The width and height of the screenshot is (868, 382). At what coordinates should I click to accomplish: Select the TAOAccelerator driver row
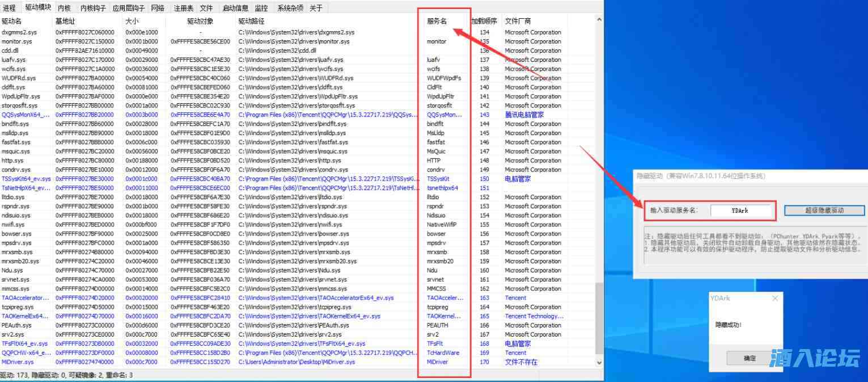tap(26, 298)
